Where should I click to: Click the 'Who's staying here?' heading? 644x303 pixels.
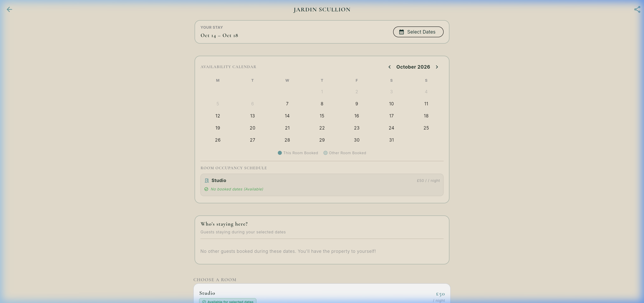(x=224, y=224)
